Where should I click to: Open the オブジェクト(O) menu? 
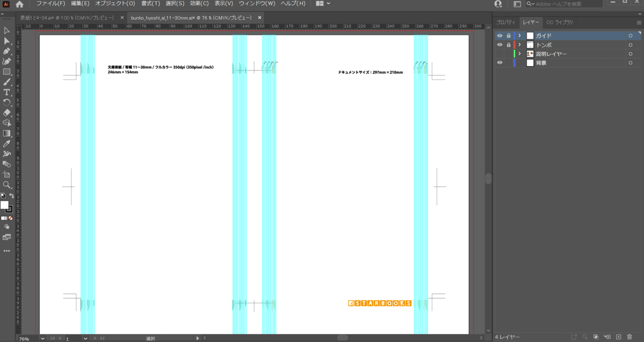coord(115,4)
